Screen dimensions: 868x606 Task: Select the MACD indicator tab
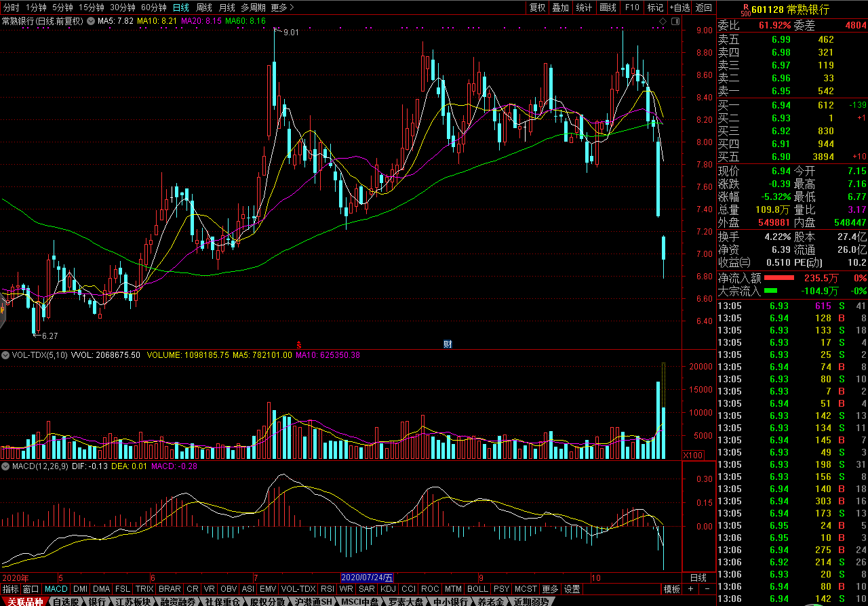click(x=56, y=589)
